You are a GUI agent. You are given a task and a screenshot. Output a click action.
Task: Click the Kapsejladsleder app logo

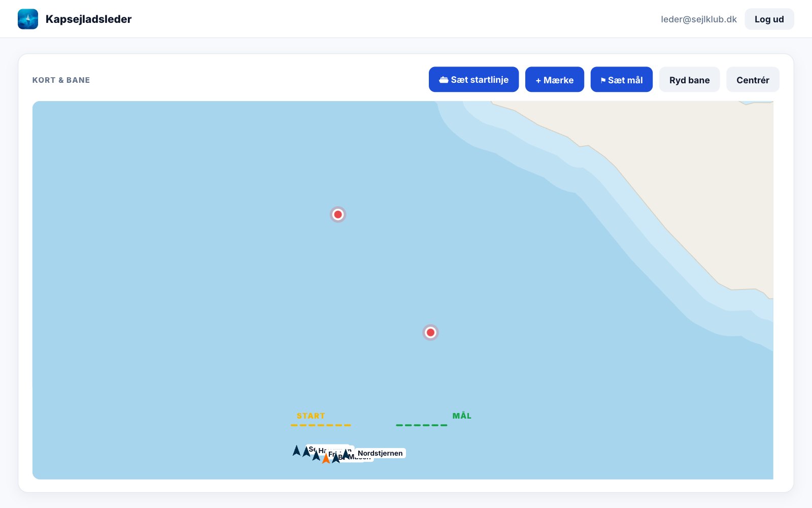(28, 19)
